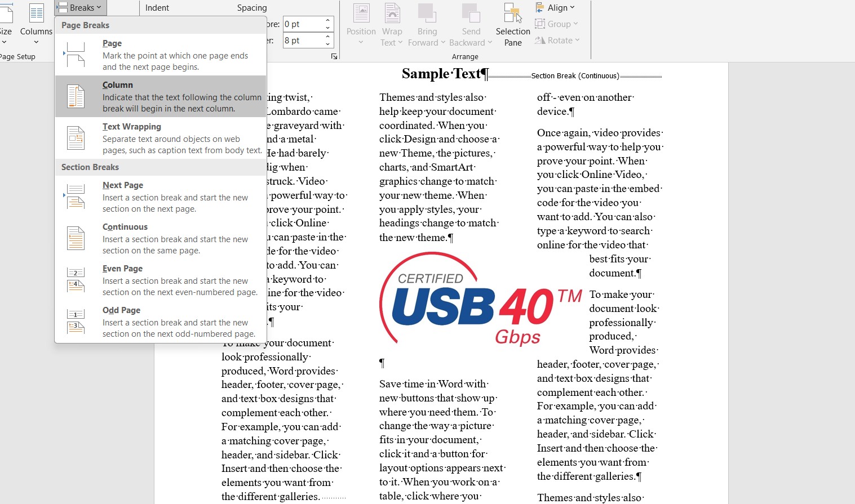Click the Section Break (Continuous) marker
The height and width of the screenshot is (504, 855).
pos(575,76)
